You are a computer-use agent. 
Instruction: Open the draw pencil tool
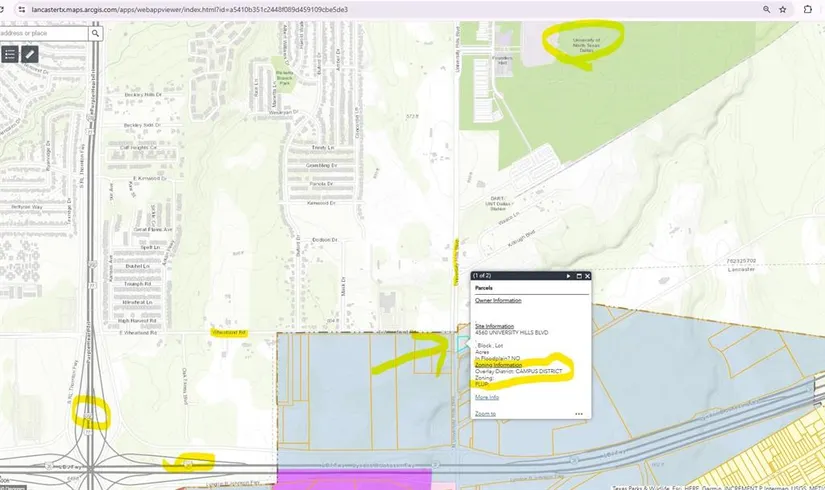tap(30, 54)
